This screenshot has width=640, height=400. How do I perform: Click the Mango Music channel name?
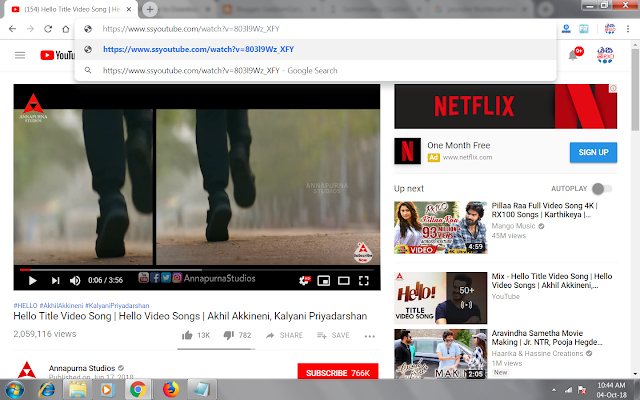(x=513, y=226)
